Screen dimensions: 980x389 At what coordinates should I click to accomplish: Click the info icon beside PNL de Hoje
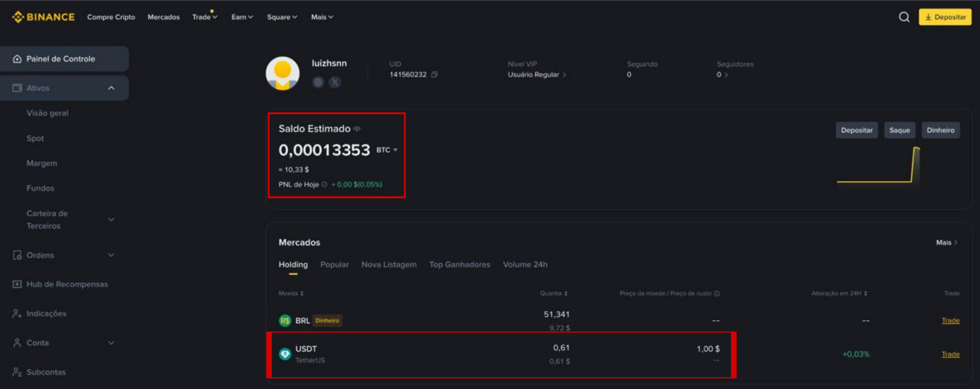coord(324,185)
